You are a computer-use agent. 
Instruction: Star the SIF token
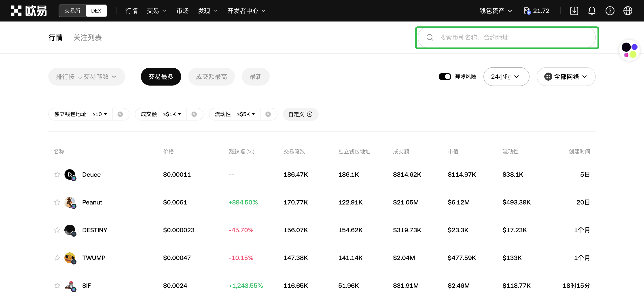tap(57, 286)
